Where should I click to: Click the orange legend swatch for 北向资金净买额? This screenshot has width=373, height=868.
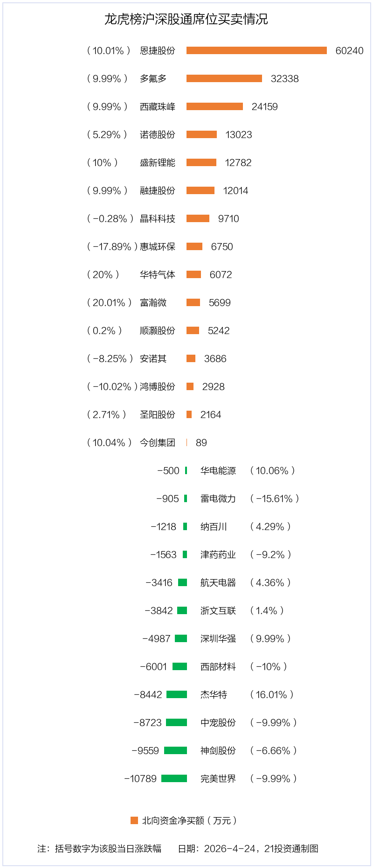click(x=134, y=820)
